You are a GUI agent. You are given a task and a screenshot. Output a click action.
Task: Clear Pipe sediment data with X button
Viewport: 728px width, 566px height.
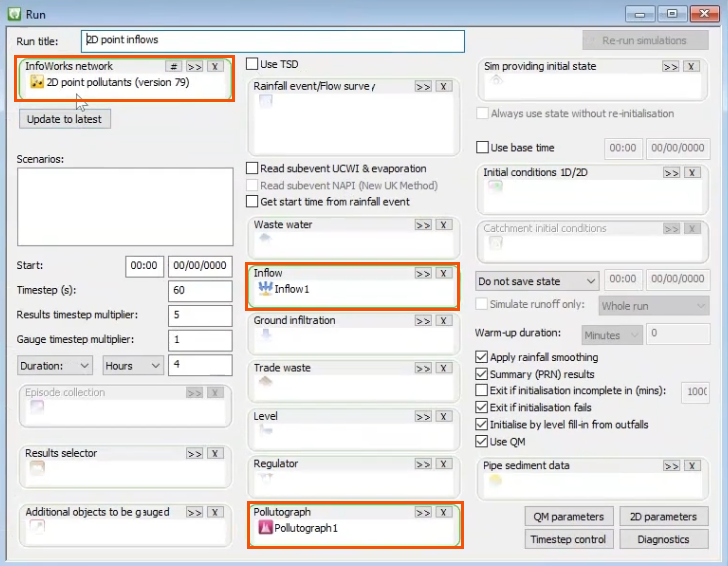pyautogui.click(x=692, y=466)
